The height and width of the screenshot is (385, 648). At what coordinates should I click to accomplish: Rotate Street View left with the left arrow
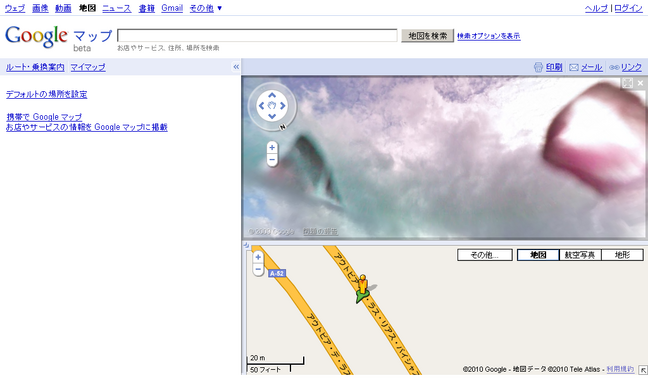click(261, 106)
